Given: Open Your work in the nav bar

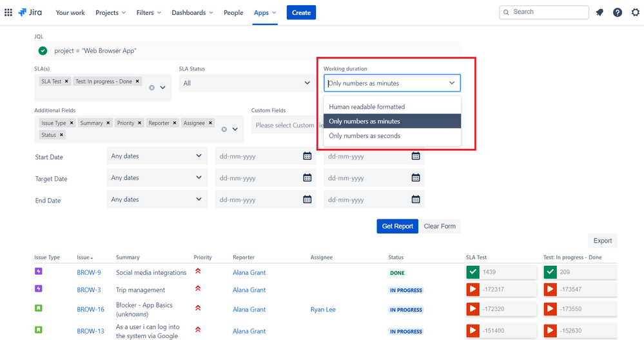Looking at the screenshot, I should 70,13.
